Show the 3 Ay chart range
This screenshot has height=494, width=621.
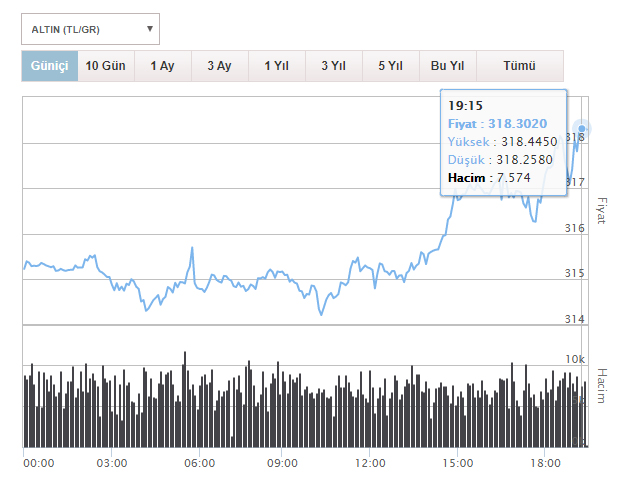[x=220, y=66]
